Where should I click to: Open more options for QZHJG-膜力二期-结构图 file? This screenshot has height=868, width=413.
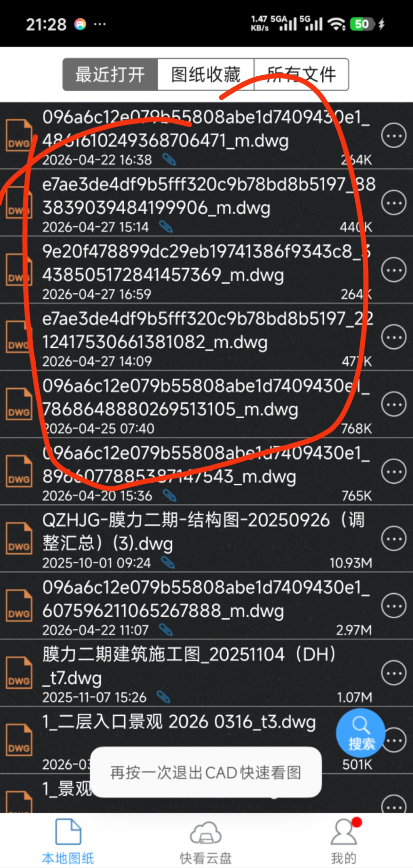pyautogui.click(x=393, y=538)
